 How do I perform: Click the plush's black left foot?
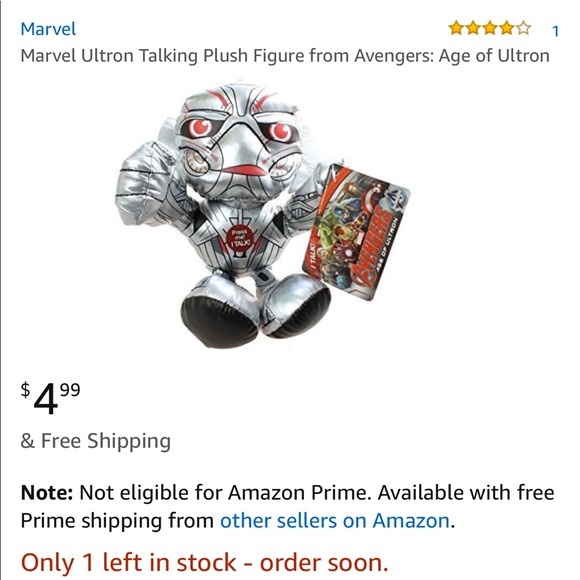(219, 320)
